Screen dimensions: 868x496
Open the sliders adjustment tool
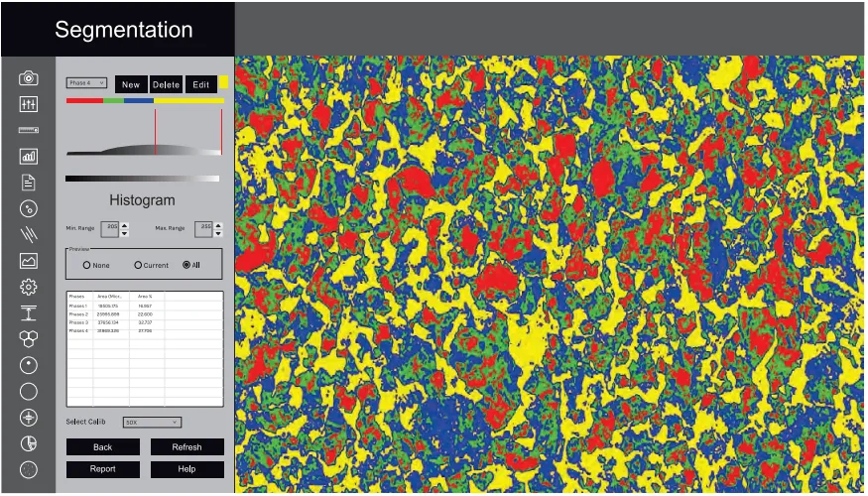pyautogui.click(x=28, y=104)
